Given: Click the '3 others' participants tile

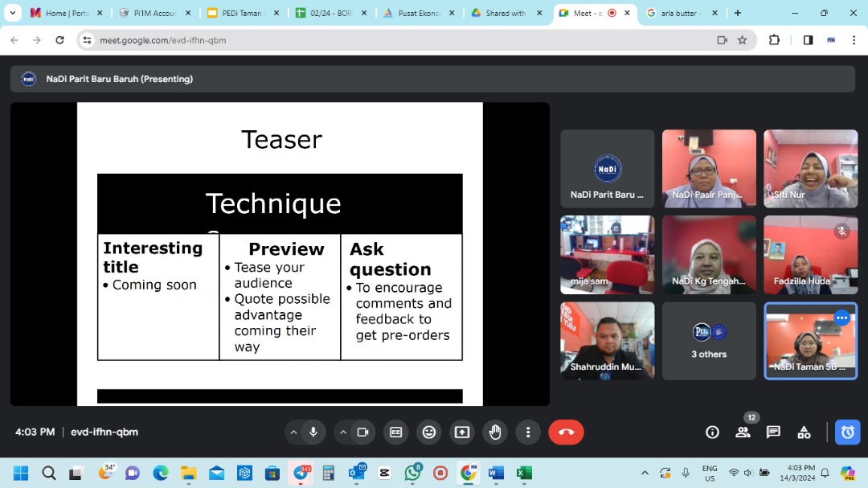Looking at the screenshot, I should pos(709,341).
